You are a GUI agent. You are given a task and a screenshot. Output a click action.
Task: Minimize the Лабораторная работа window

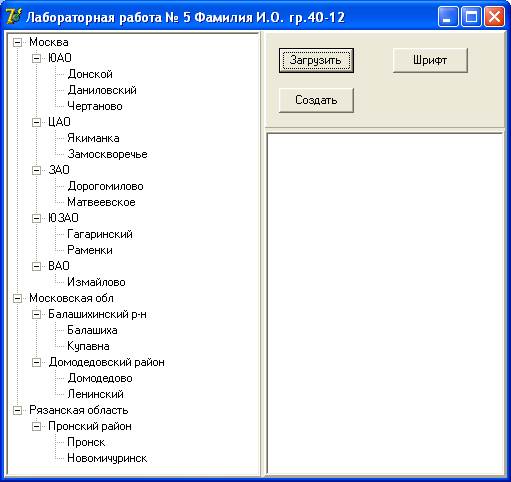(448, 17)
